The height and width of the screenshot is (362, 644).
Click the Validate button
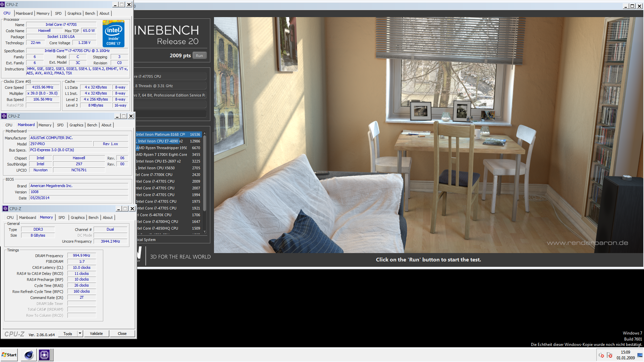[x=96, y=334]
